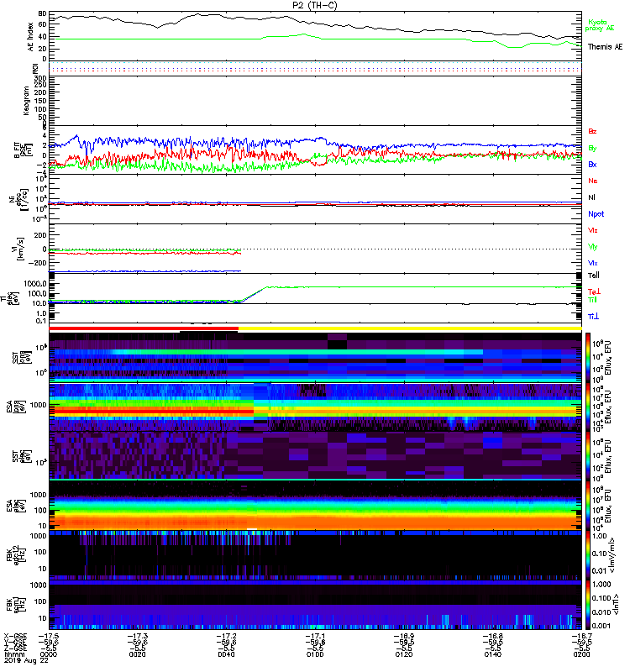
Task: Select the blue "Ti⊥" temperature legend label
Action: click(593, 317)
